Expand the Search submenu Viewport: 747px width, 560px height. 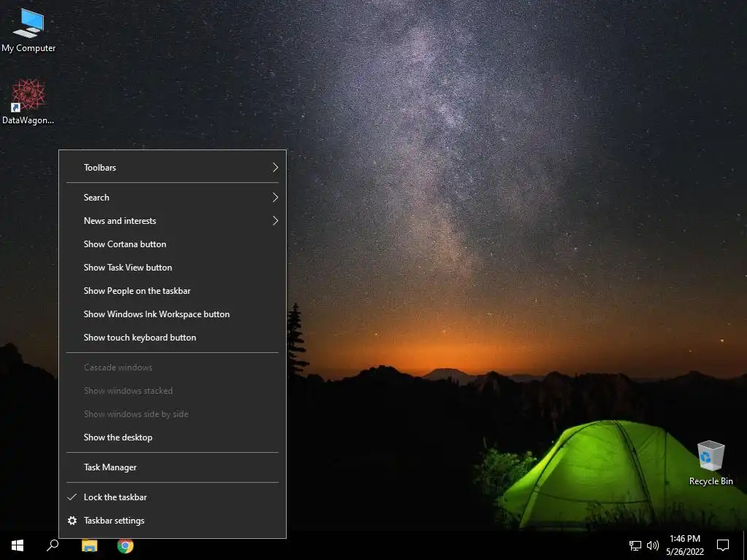(x=172, y=197)
